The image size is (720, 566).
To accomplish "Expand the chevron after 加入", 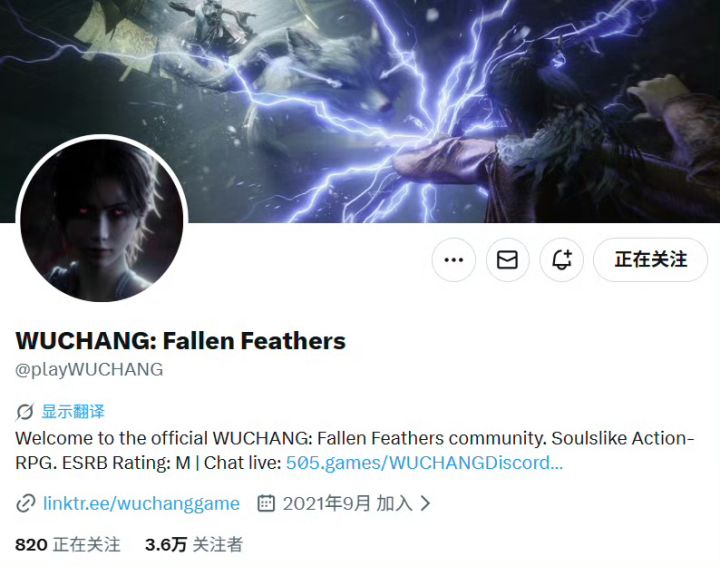I will (426, 504).
